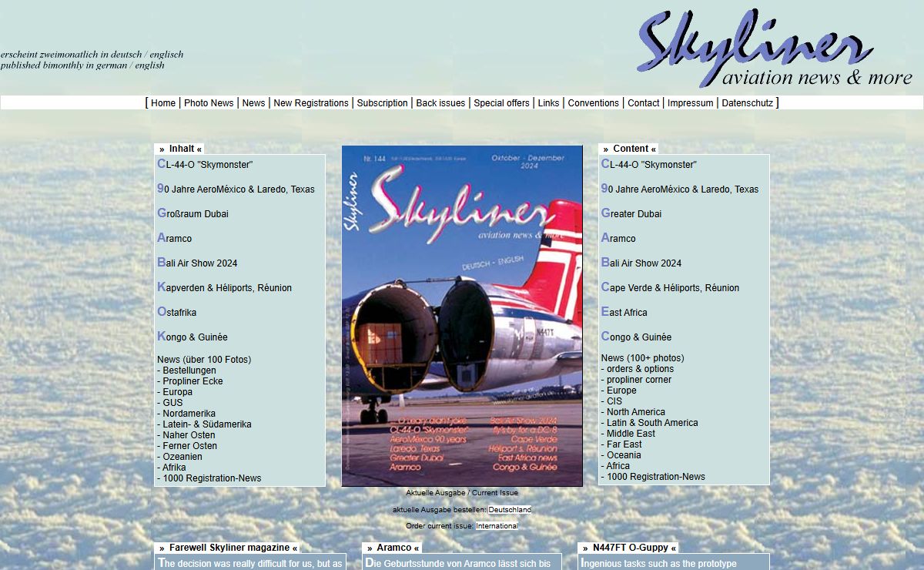The width and height of the screenshot is (924, 570).
Task: Click orders & options list item
Action: tap(638, 369)
